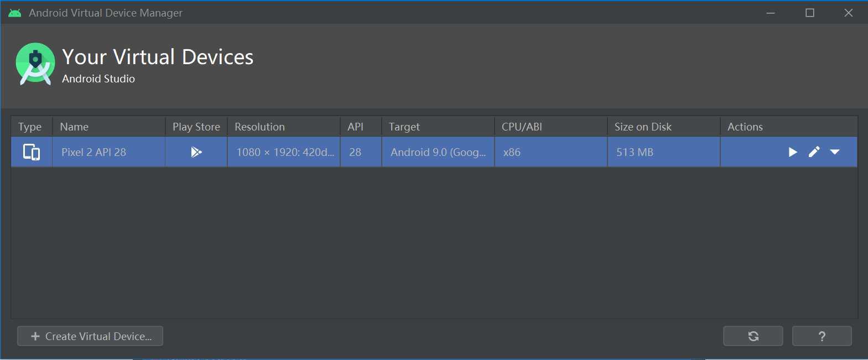The image size is (868, 360).
Task: Sort by the Play Store column header
Action: 196,127
